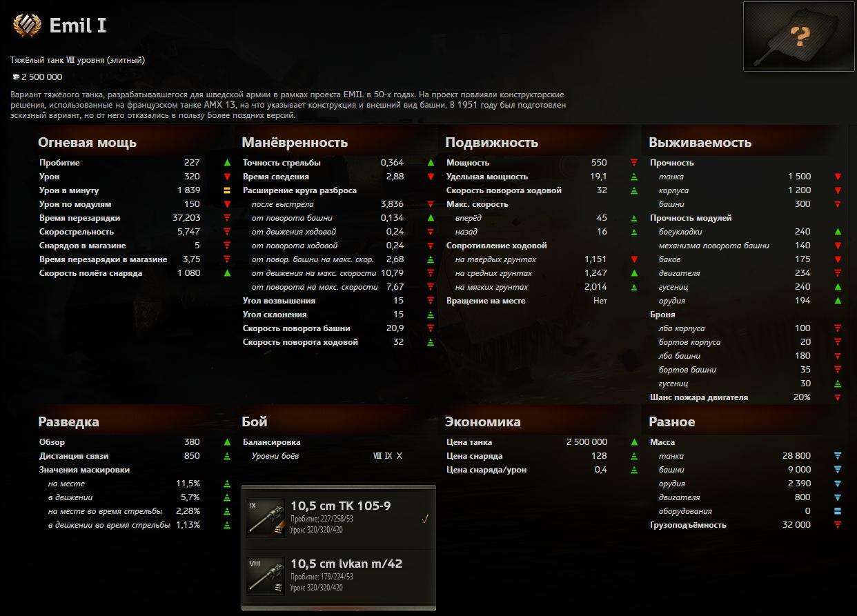Open the Огневая мощь section header

(87, 143)
